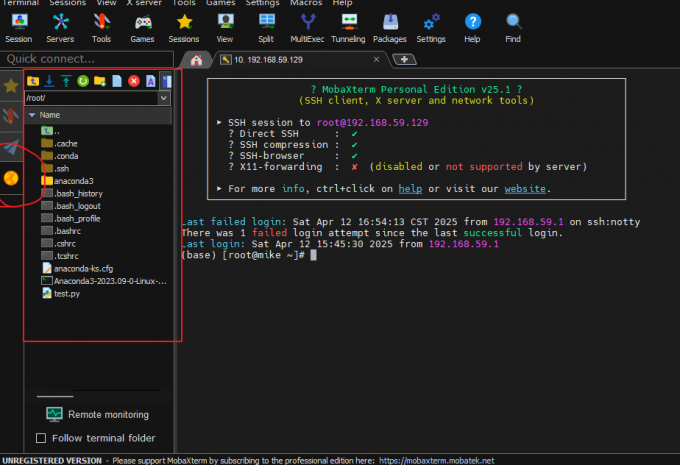This screenshot has width=680, height=465.
Task: Select the .bashrc file
Action: tap(61, 231)
